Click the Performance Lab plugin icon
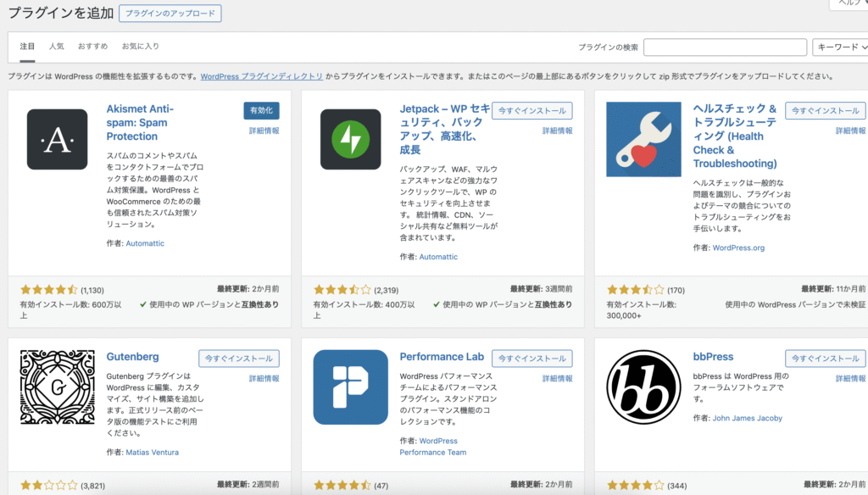 350,387
